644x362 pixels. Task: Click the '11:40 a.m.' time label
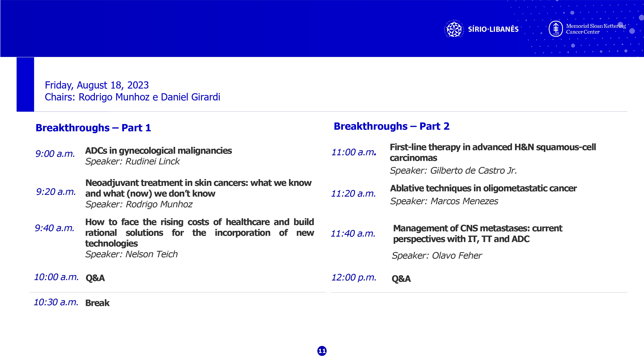click(x=353, y=233)
